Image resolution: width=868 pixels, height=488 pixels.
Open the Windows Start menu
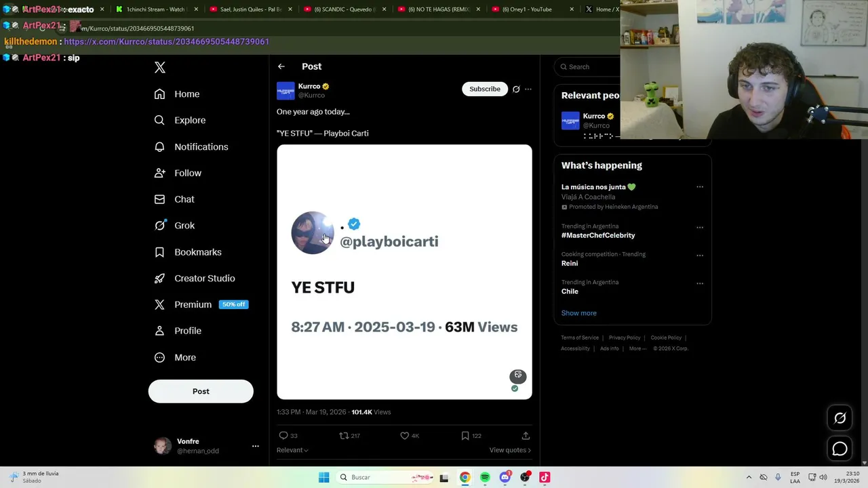324,477
